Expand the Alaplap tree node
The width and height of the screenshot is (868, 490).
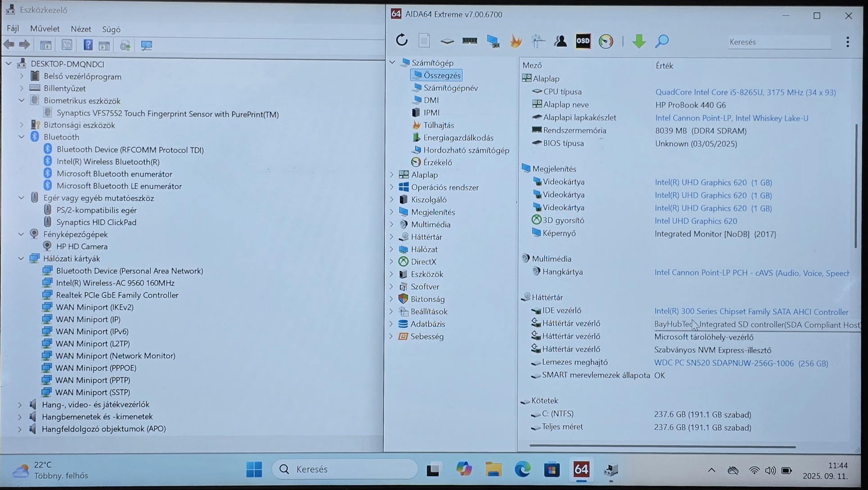pos(392,175)
